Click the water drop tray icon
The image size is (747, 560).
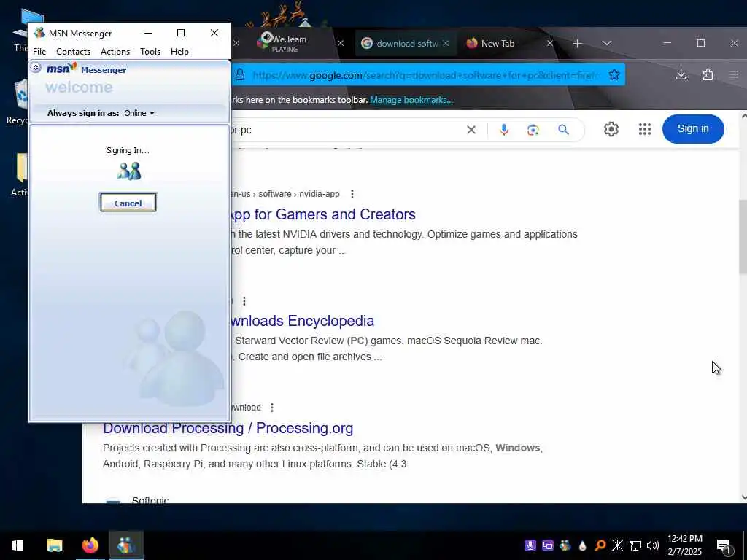(583, 545)
